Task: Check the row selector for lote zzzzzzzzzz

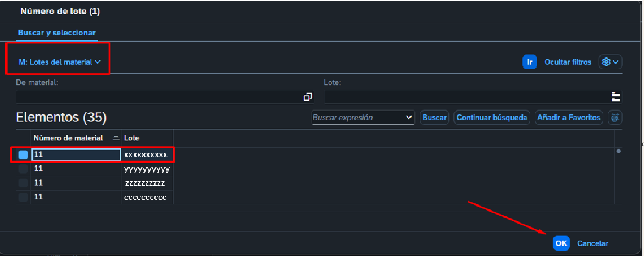Action: tap(23, 183)
